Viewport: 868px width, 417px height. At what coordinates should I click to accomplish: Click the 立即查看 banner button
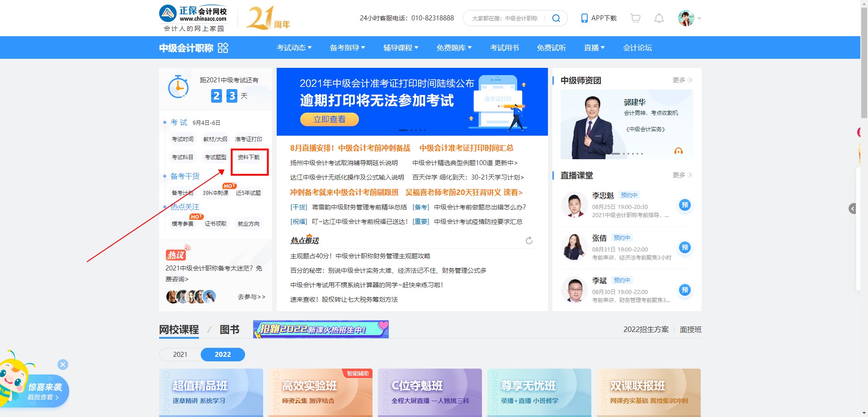point(329,119)
